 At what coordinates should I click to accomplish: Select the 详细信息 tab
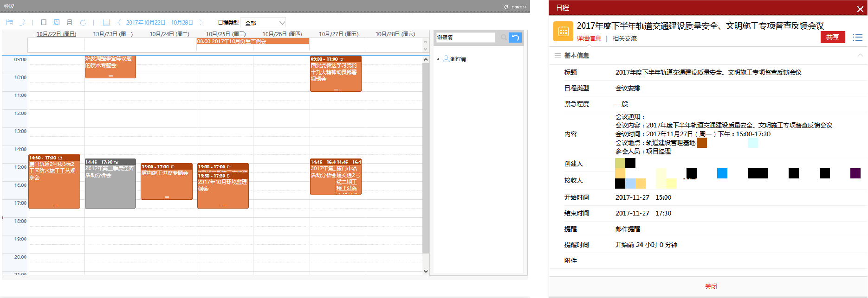[589, 38]
